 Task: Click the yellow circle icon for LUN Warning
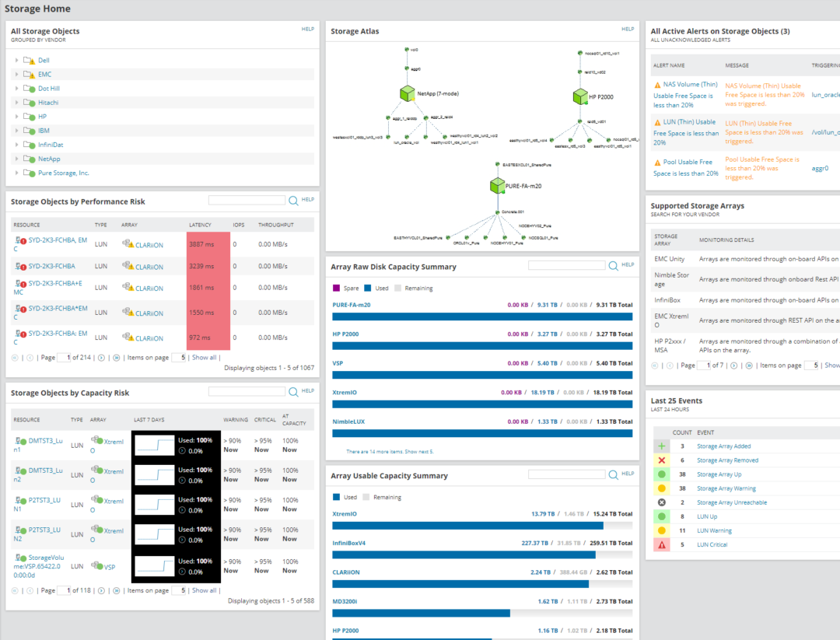pyautogui.click(x=662, y=531)
